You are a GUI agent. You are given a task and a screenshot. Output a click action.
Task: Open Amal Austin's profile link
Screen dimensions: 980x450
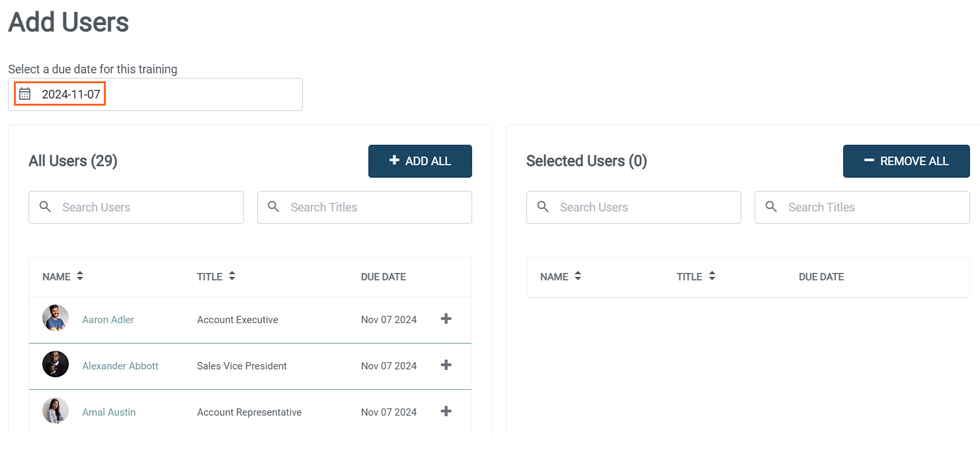point(108,412)
